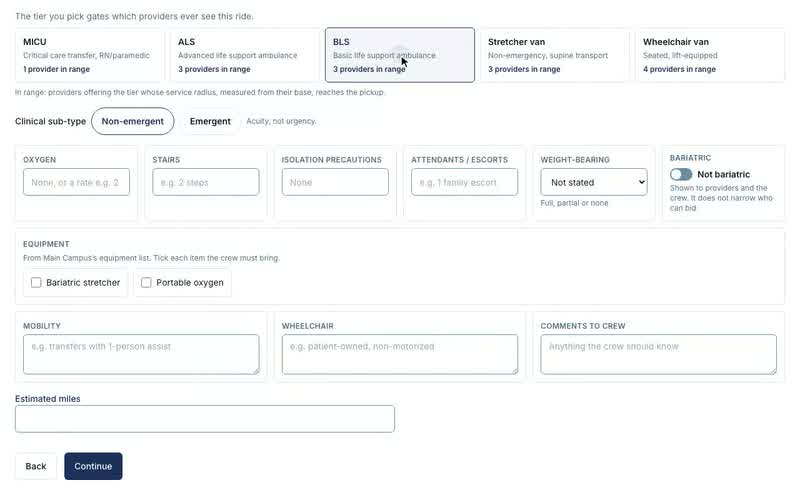Toggle the Not bariatric switch
This screenshot has height=500, width=800.
(681, 174)
